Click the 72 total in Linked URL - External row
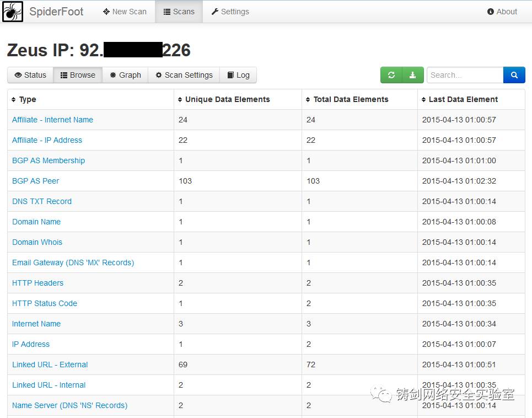 (x=311, y=365)
